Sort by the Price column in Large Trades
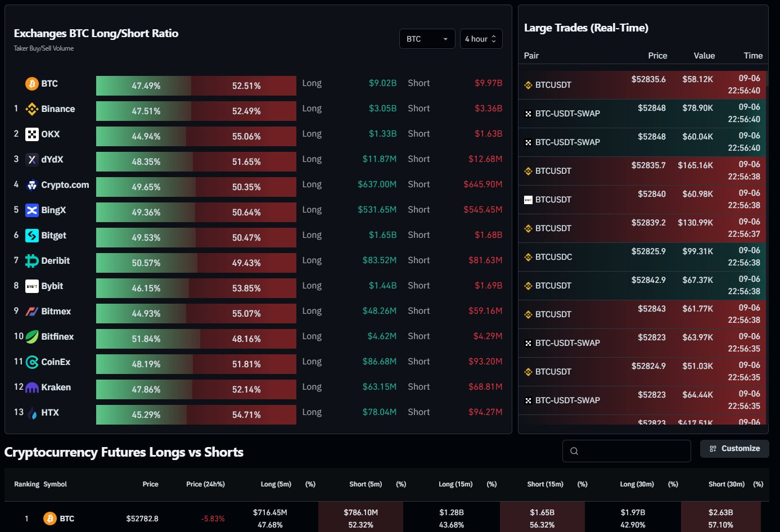The image size is (780, 532). tap(657, 56)
